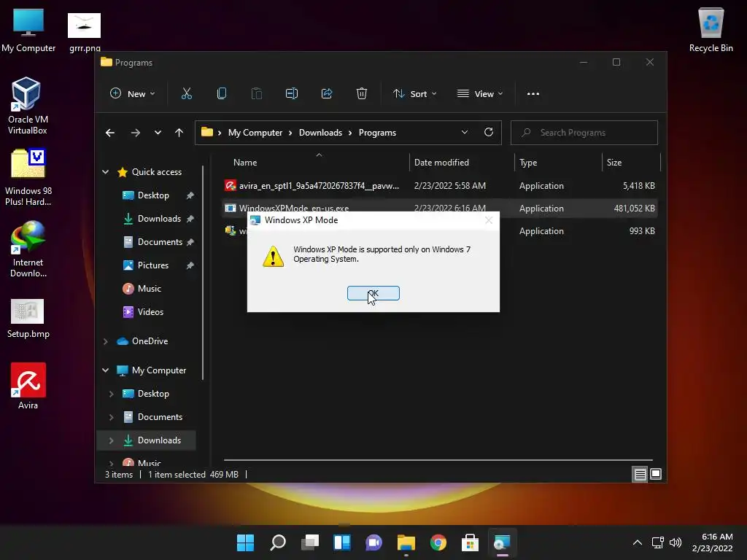Open the View dropdown menu
This screenshot has height=560, width=747.
tap(480, 94)
